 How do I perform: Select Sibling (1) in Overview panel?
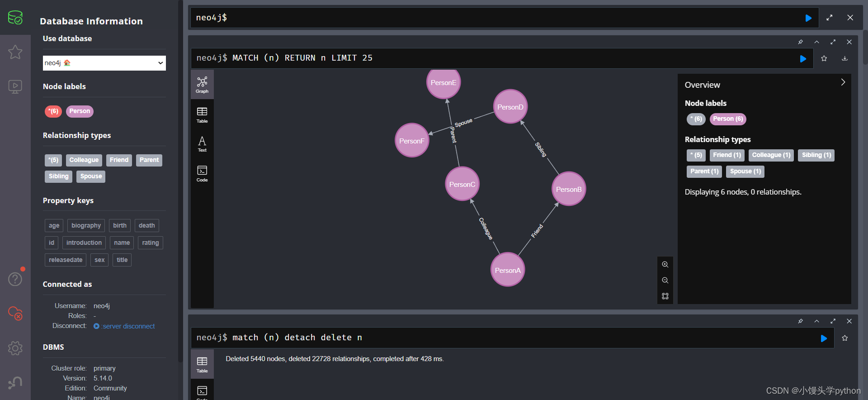tap(816, 155)
